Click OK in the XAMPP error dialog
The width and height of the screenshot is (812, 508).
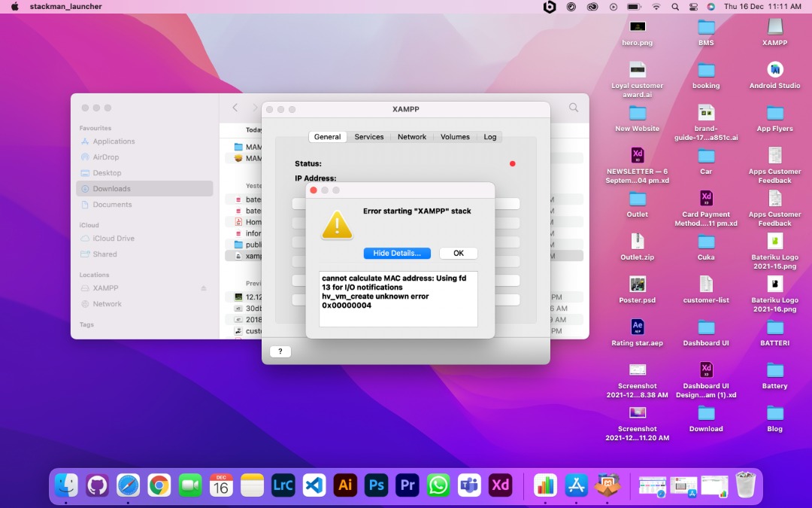point(459,253)
